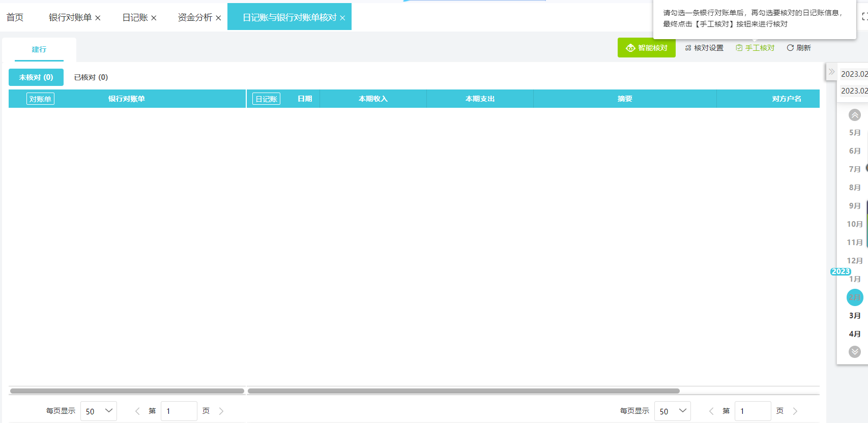Close the 资金分析 tab

[x=218, y=18]
